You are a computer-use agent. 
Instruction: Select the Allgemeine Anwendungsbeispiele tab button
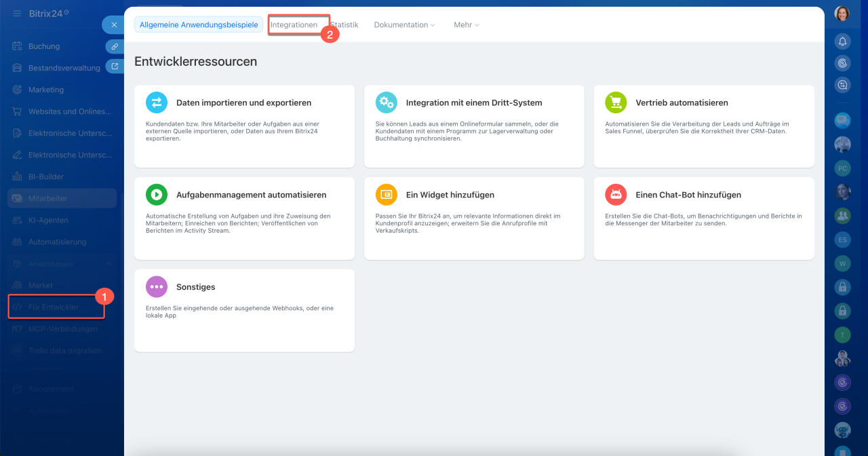pyautogui.click(x=199, y=24)
